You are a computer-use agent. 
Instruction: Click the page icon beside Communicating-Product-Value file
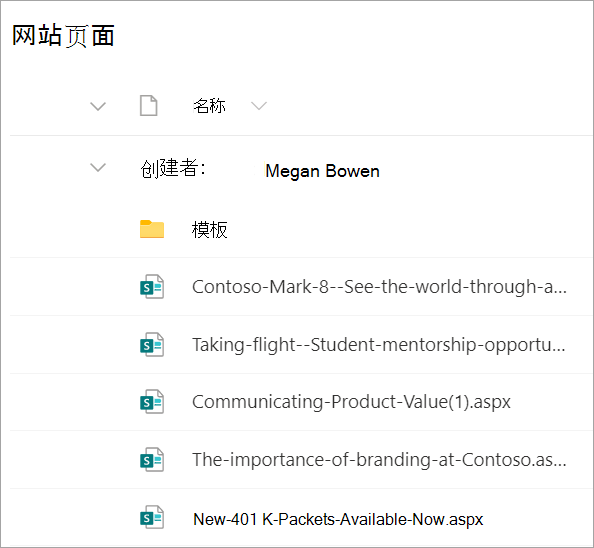point(152,402)
